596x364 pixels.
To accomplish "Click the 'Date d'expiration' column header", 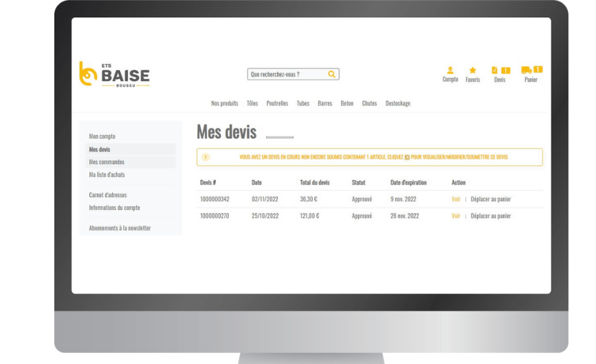I will 408,183.
